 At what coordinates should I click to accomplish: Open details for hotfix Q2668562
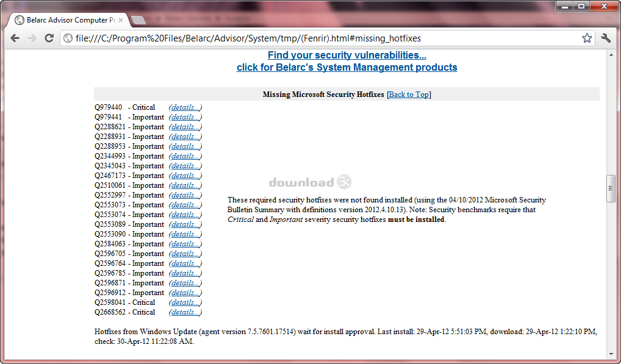185,312
